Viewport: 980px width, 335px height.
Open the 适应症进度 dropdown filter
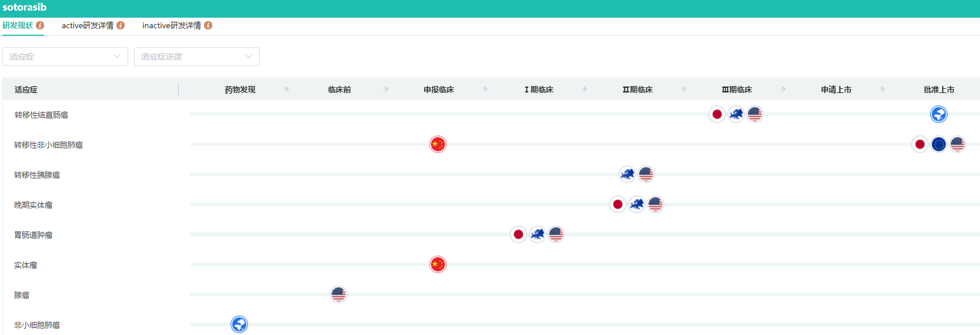[197, 57]
